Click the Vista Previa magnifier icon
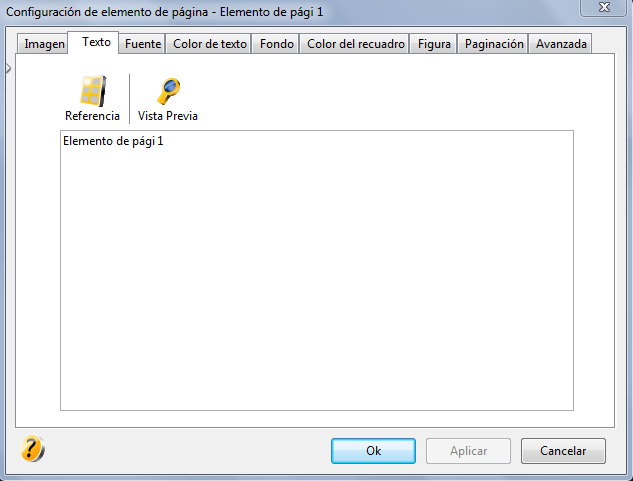Image resolution: width=633 pixels, height=481 pixels. [x=168, y=91]
